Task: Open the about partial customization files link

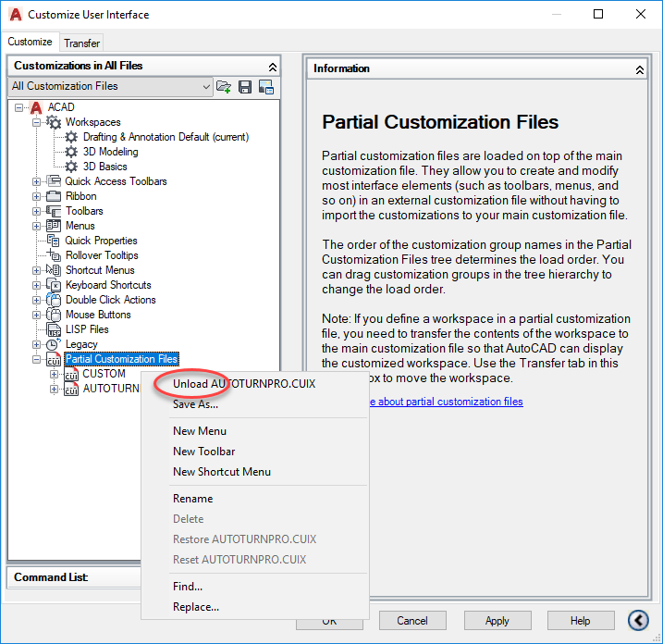Action: (446, 402)
